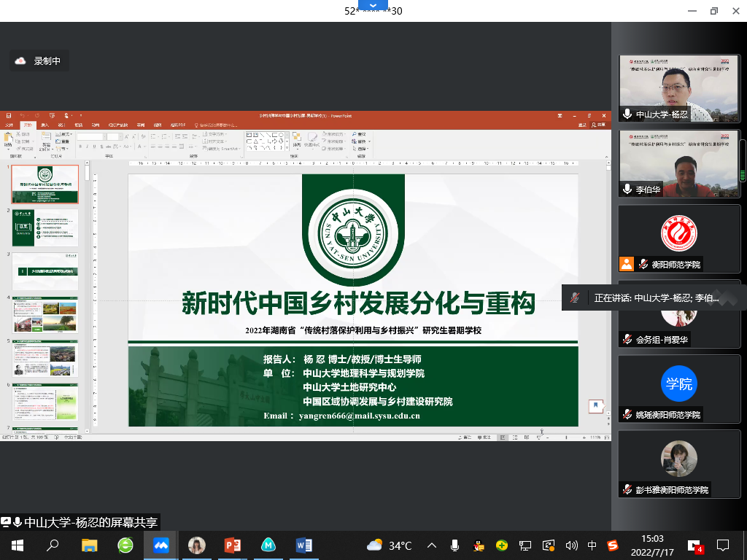Open the clock showing 15:03 2022/7/17
Viewport: 747px width, 560px height.
pyautogui.click(x=652, y=545)
